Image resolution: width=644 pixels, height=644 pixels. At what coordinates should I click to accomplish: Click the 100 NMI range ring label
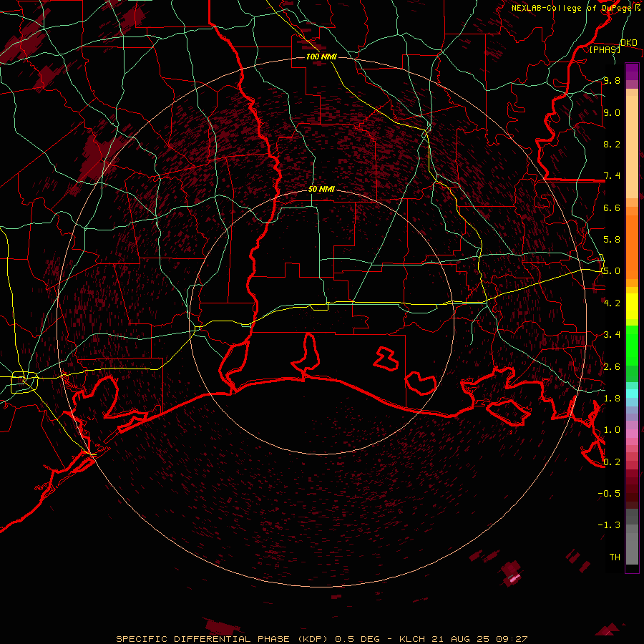pyautogui.click(x=321, y=57)
